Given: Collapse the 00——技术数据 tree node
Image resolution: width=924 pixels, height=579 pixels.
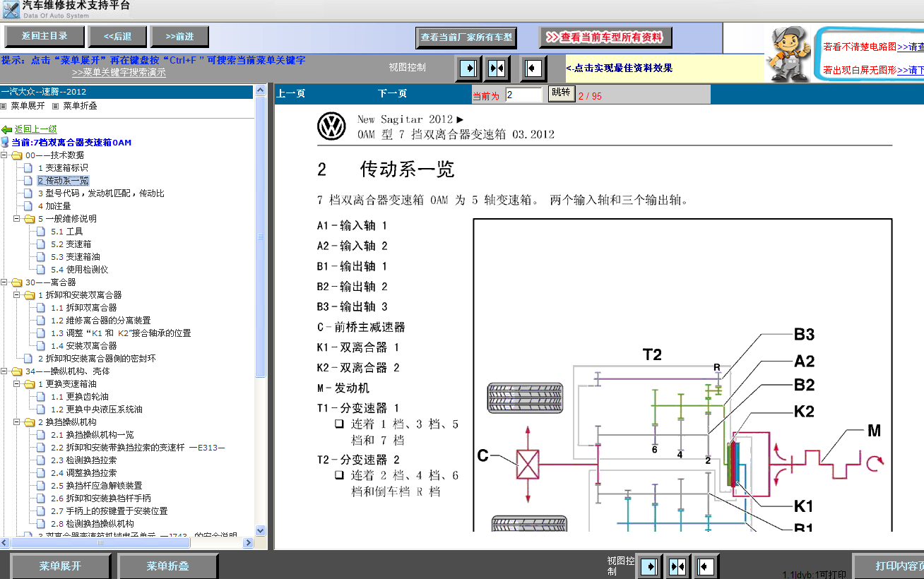Looking at the screenshot, I should pos(4,155).
